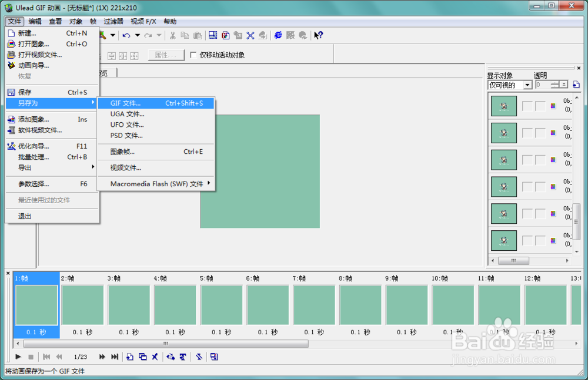Select 退出 from file menu
Screen dimensions: 588x380
click(52, 216)
